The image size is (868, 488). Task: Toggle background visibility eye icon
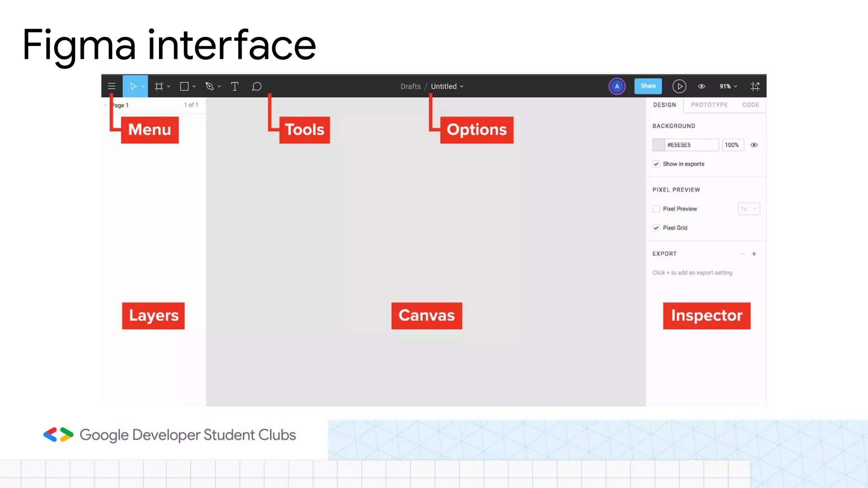[x=754, y=145]
